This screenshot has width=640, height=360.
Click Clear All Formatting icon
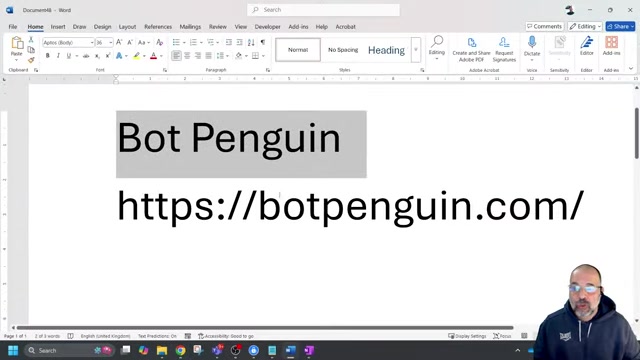pos(160,42)
